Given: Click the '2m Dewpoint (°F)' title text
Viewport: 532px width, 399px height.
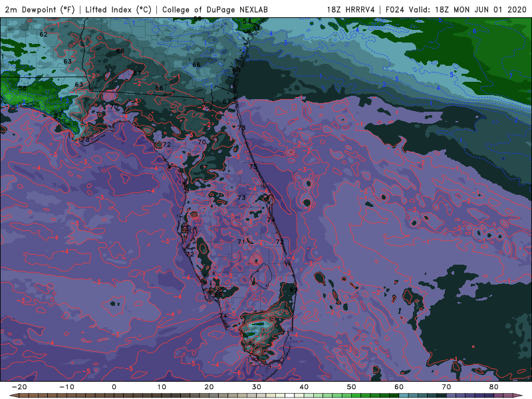Looking at the screenshot, I should (x=40, y=9).
